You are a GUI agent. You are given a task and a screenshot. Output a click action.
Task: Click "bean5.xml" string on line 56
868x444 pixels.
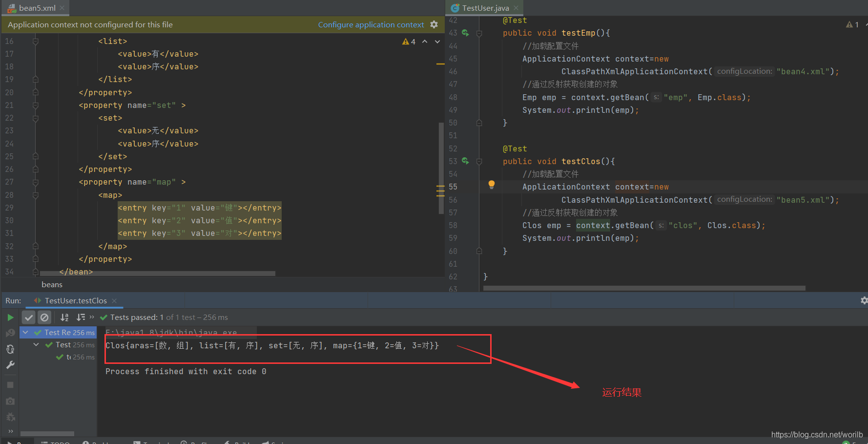coord(803,200)
